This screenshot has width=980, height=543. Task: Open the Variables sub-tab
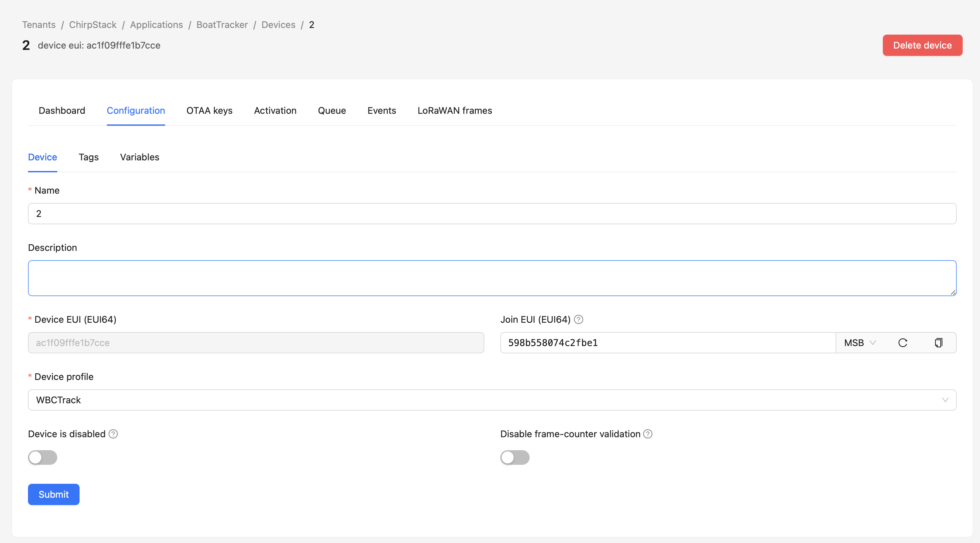tap(139, 157)
